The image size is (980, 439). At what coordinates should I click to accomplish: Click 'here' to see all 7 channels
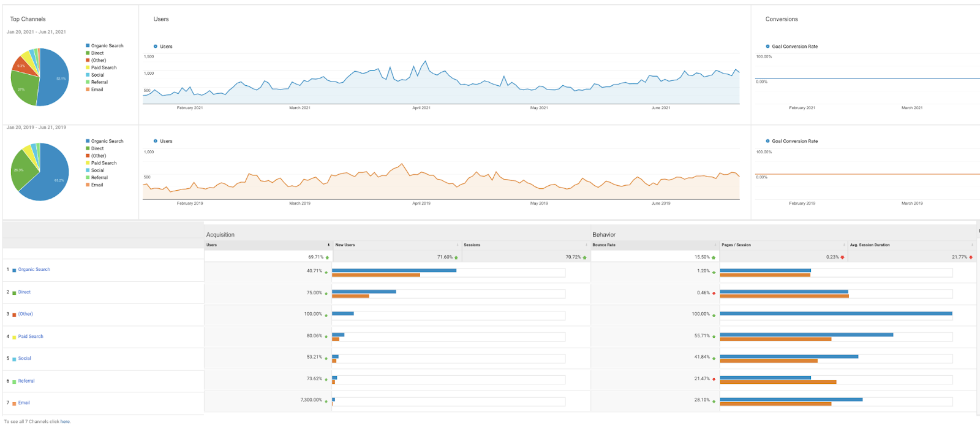pyautogui.click(x=65, y=422)
